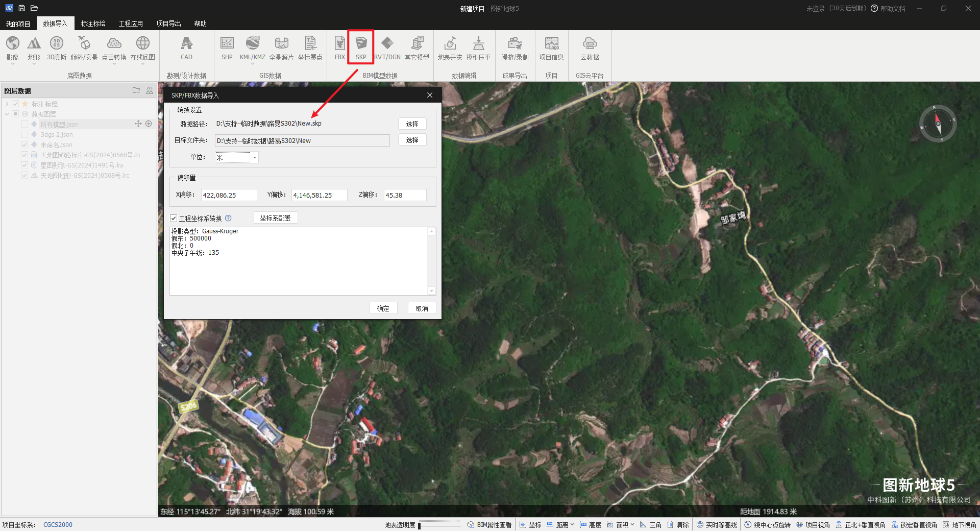
Task: Select the 3D高斯 import icon
Action: tap(57, 48)
